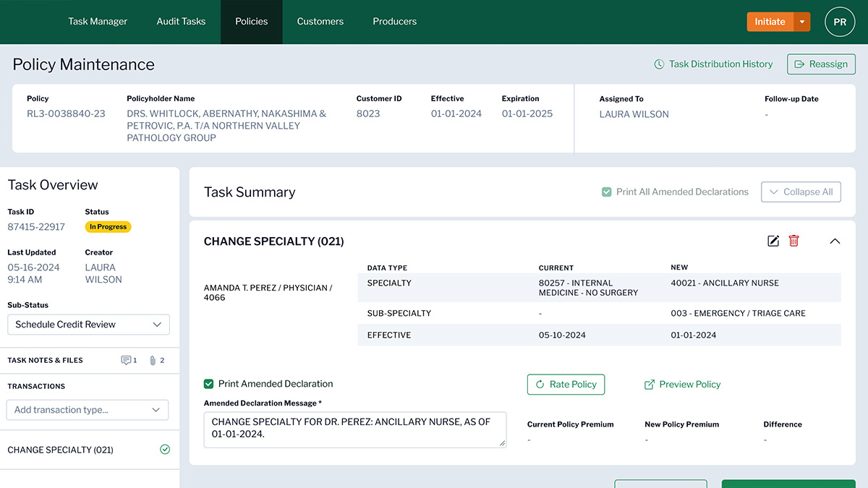Screen dimensions: 868x488
Task: Open the Sub-Status dropdown
Action: pos(88,325)
